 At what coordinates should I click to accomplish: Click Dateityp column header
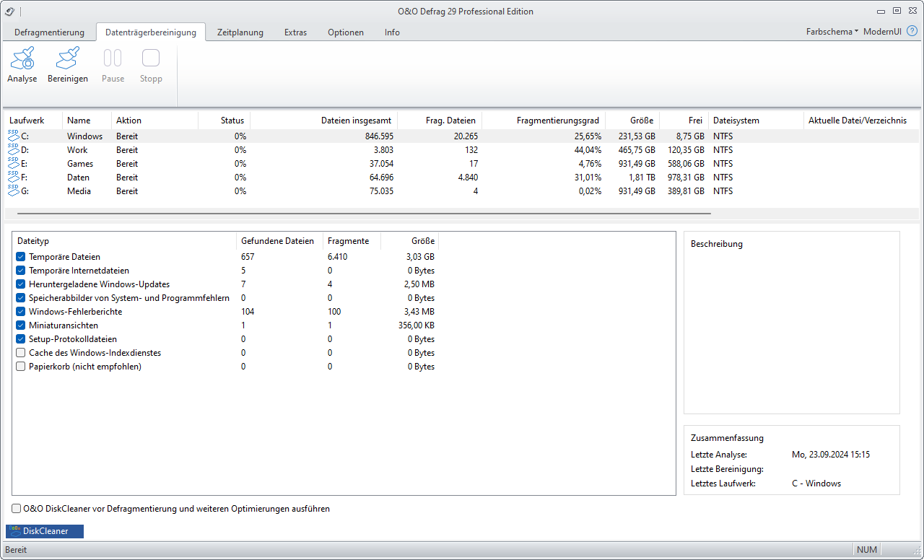pos(124,241)
